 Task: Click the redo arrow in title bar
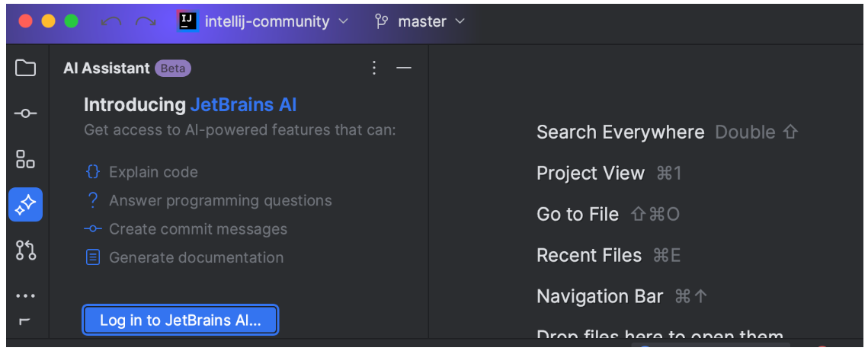click(145, 22)
